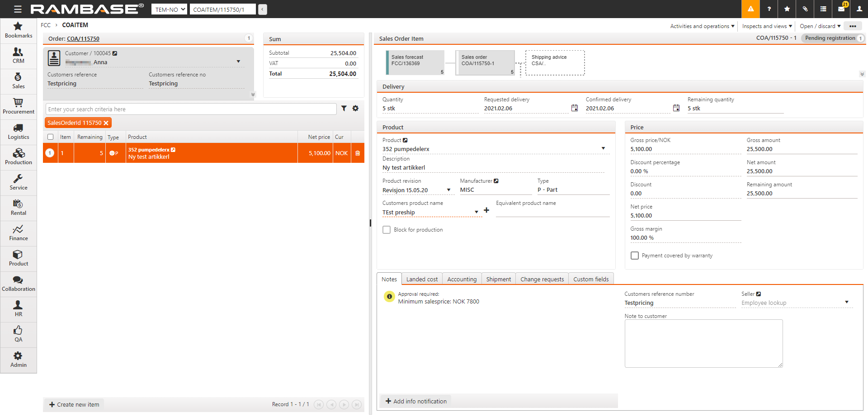Delete the order item with trash icon
This screenshot has height=417, width=868.
[358, 153]
